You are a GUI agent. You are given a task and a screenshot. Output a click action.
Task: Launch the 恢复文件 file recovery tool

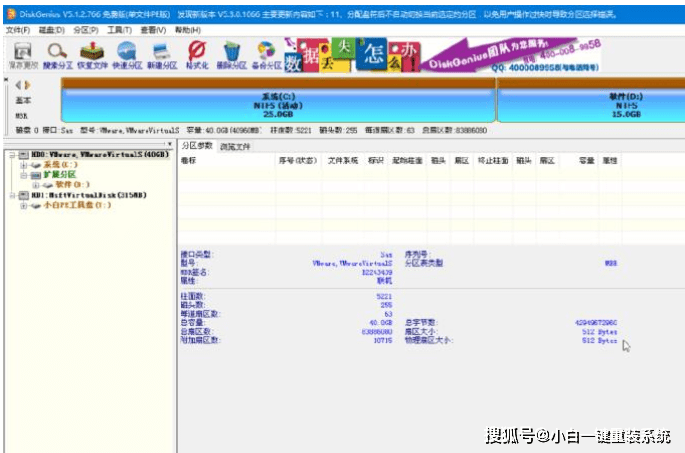pos(92,55)
